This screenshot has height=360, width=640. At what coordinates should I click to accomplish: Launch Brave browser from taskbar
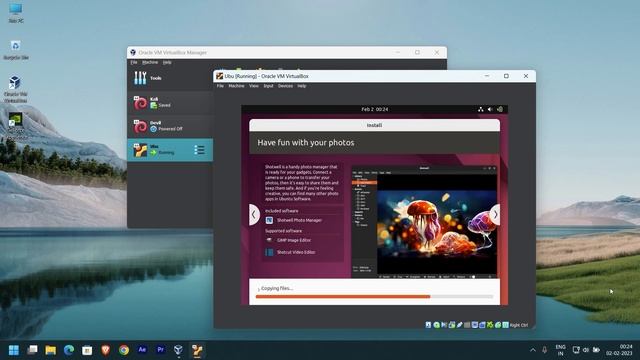coord(106,350)
